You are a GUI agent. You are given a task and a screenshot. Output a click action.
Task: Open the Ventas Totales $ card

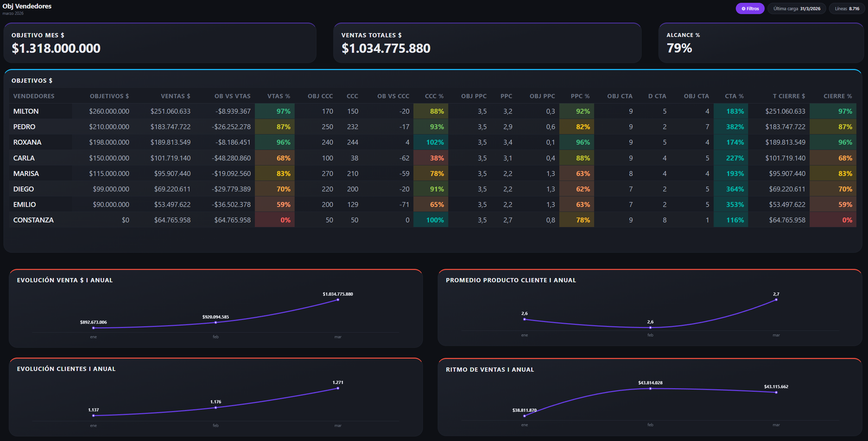(x=487, y=43)
